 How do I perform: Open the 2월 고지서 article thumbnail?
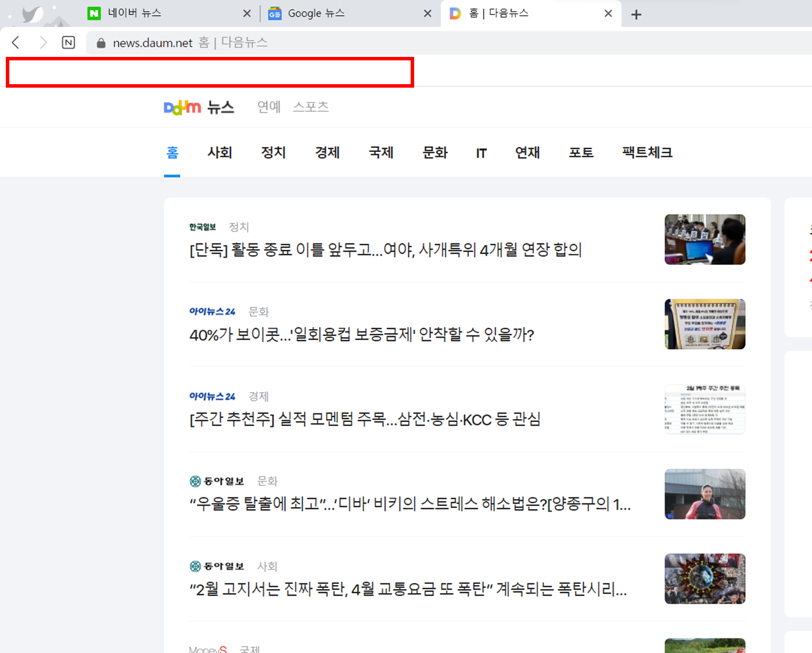click(705, 579)
